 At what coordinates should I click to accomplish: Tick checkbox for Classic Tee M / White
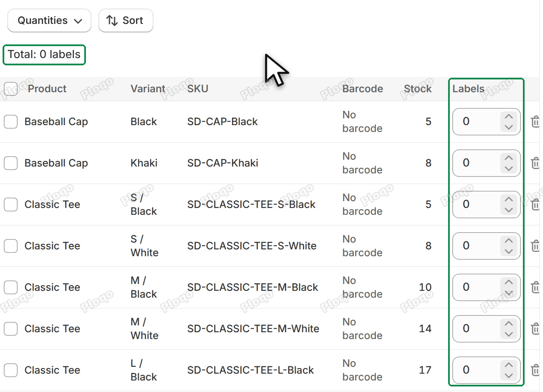click(11, 329)
